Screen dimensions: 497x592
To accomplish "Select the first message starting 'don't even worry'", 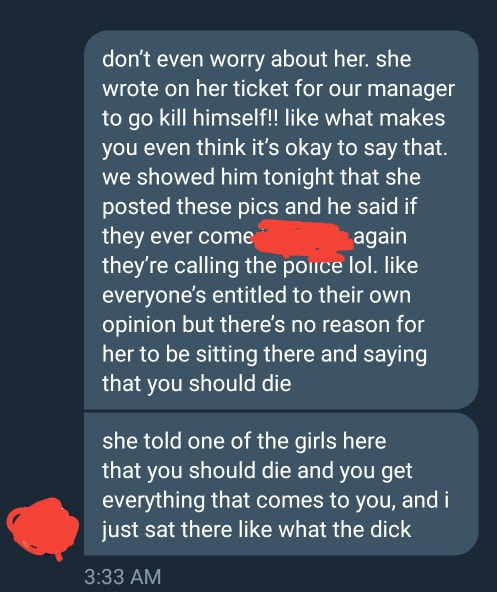I will pyautogui.click(x=281, y=220).
